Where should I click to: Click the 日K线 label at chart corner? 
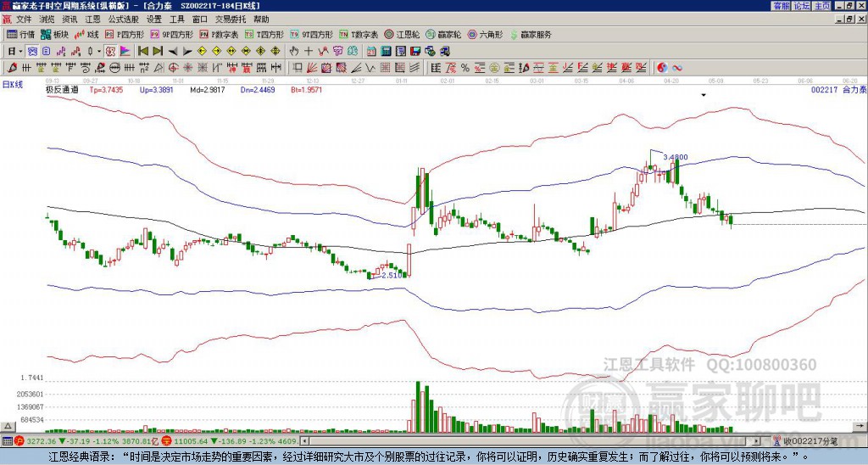point(13,85)
